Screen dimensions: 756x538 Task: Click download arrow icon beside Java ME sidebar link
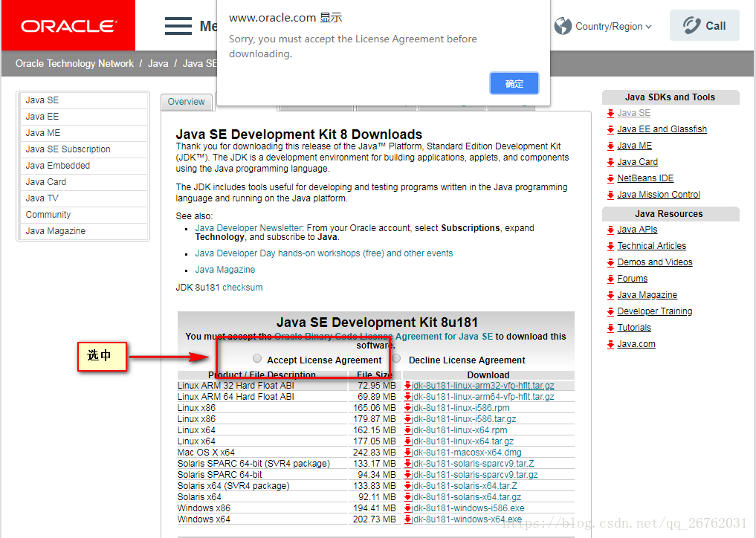tap(610, 146)
